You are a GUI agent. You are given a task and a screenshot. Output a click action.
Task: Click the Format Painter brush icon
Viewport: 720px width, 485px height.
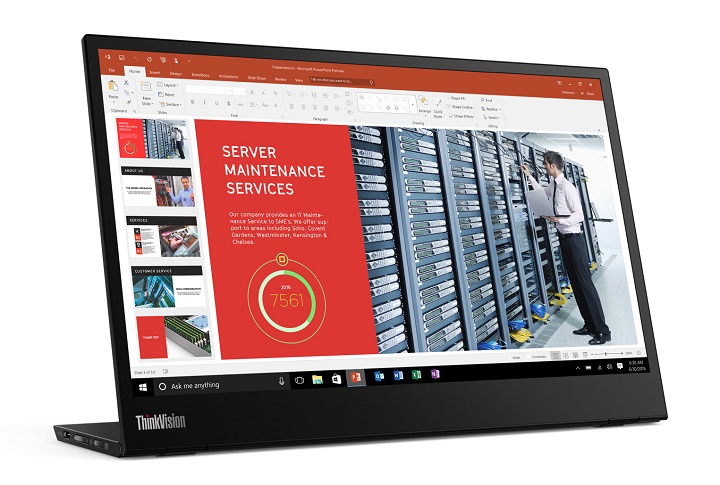[129, 102]
